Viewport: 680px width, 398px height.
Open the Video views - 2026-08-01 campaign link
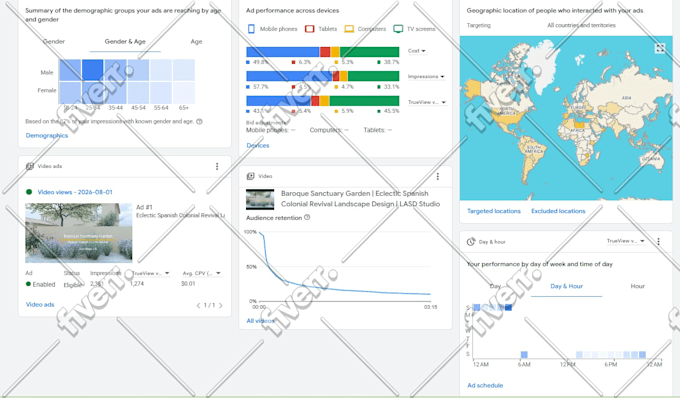point(75,192)
